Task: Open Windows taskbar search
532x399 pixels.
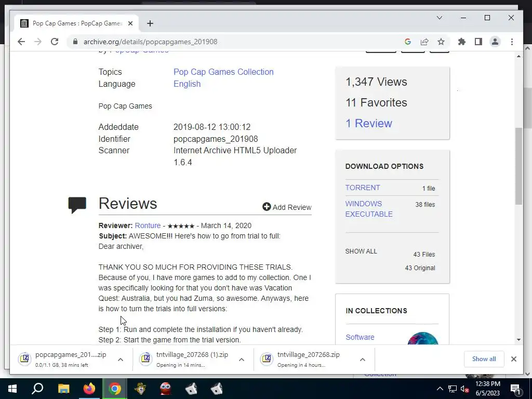Action: (37, 389)
